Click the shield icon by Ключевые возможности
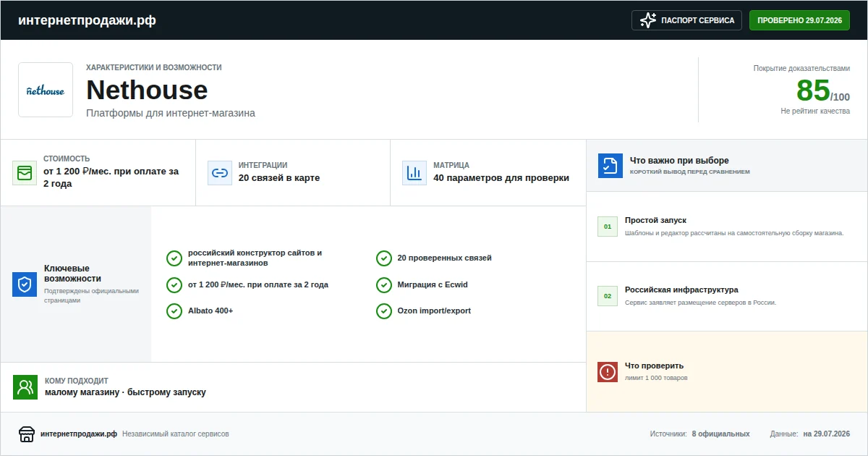Viewport: 868px width, 456px height. click(x=25, y=284)
